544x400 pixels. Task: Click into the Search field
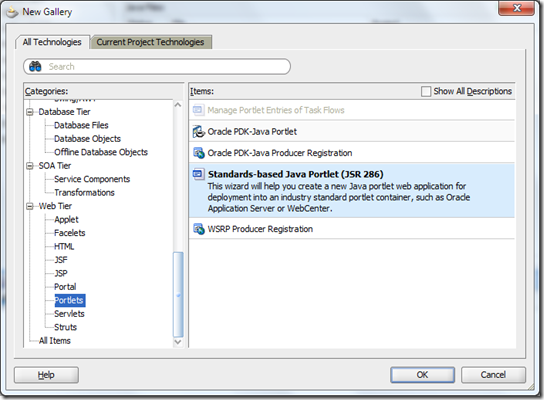click(157, 66)
